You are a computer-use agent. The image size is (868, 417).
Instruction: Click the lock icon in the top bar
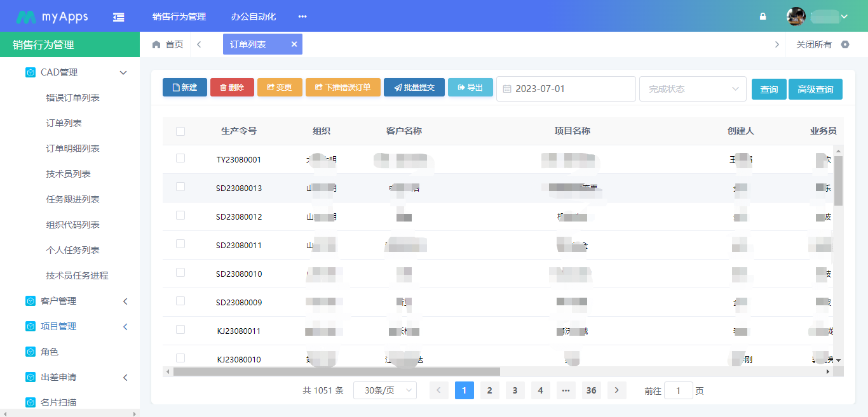(763, 16)
